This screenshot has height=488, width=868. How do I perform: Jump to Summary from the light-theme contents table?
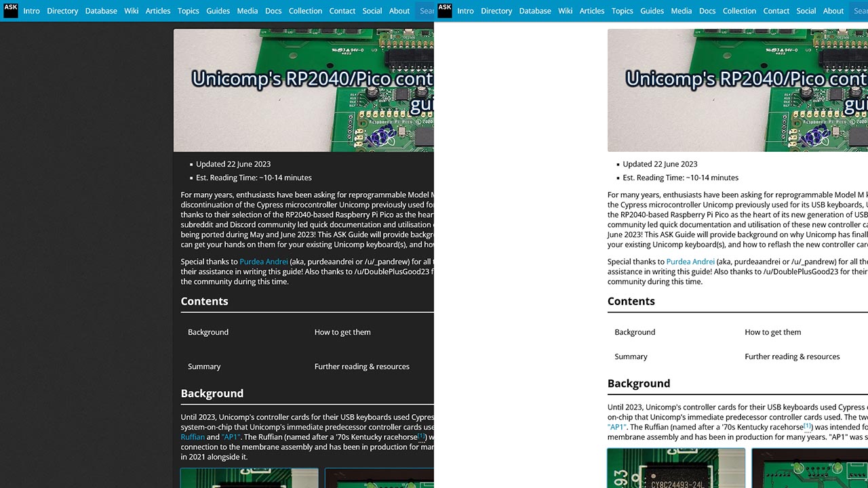click(631, 357)
